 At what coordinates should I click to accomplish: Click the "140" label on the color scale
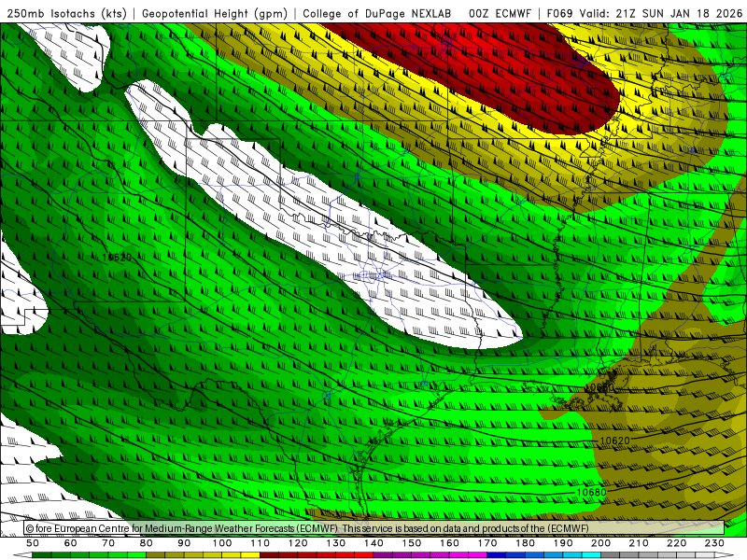point(373,543)
